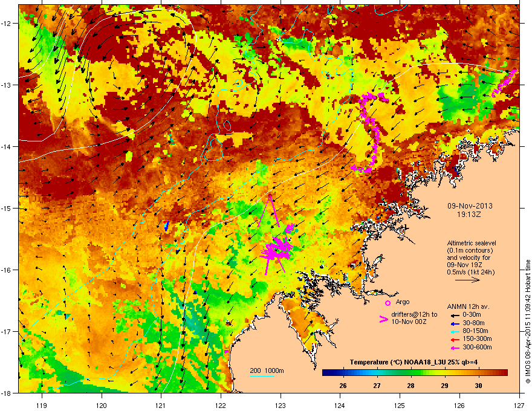Viewport: 532px width, 411px height.
Task: Click the 'Argo' legend label
Action: pyautogui.click(x=403, y=302)
